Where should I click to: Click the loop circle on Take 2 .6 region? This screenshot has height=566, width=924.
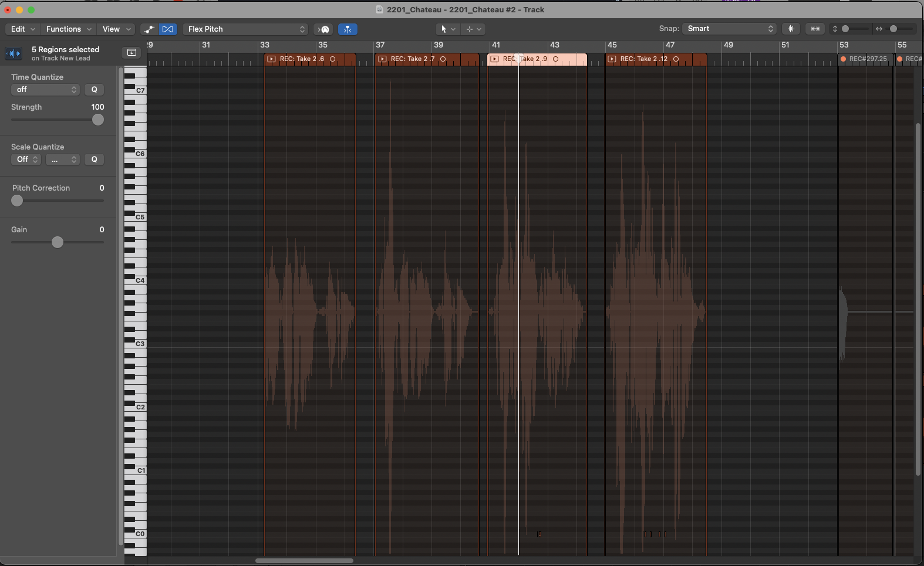(333, 59)
